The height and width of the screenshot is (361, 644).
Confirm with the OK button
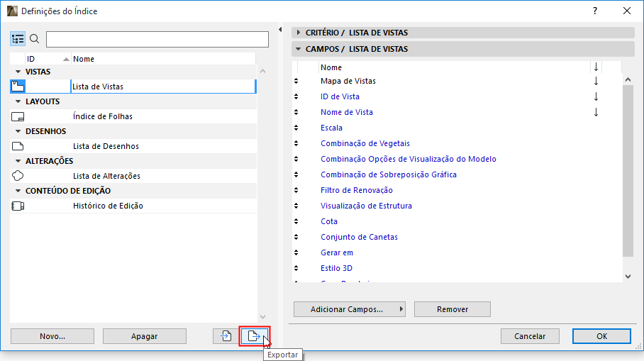tap(601, 336)
